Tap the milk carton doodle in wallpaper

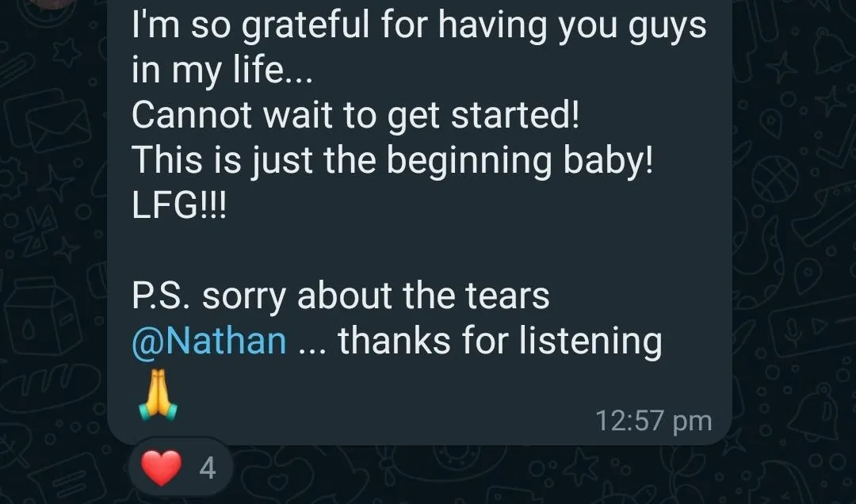41,317
